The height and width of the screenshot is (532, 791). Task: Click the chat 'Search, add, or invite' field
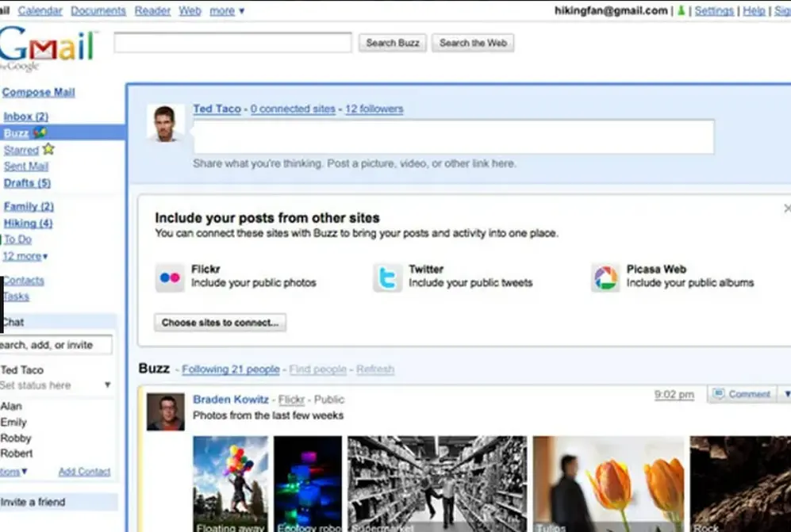point(55,345)
